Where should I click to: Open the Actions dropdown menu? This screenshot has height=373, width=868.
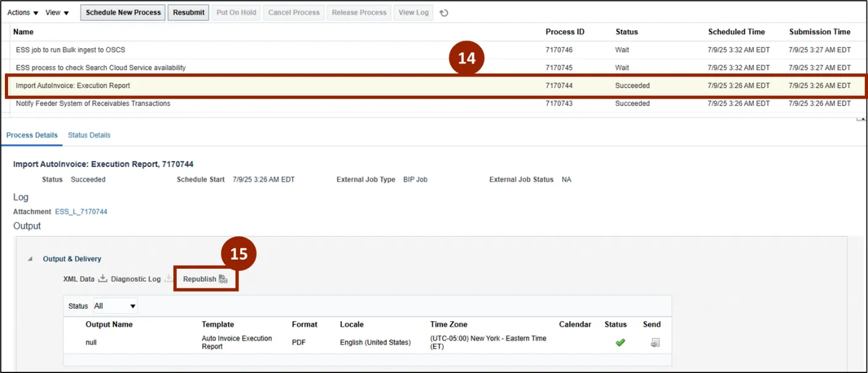23,13
